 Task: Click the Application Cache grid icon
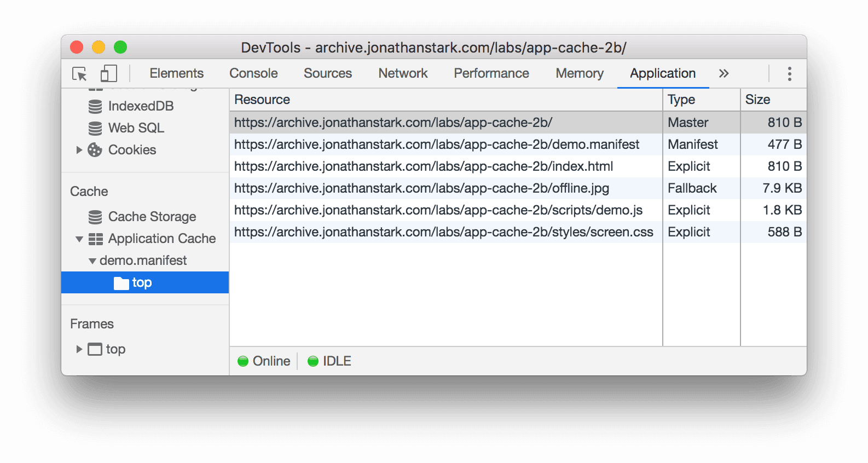click(x=95, y=239)
